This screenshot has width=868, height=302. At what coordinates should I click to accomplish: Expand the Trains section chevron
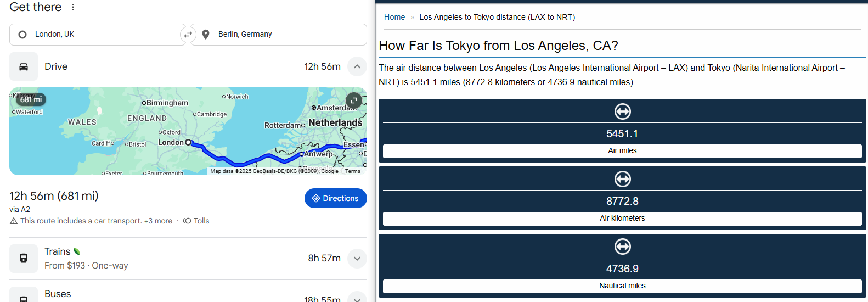(357, 259)
